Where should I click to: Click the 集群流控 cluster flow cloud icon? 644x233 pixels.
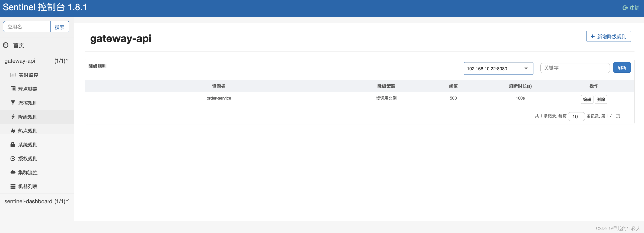pos(13,172)
